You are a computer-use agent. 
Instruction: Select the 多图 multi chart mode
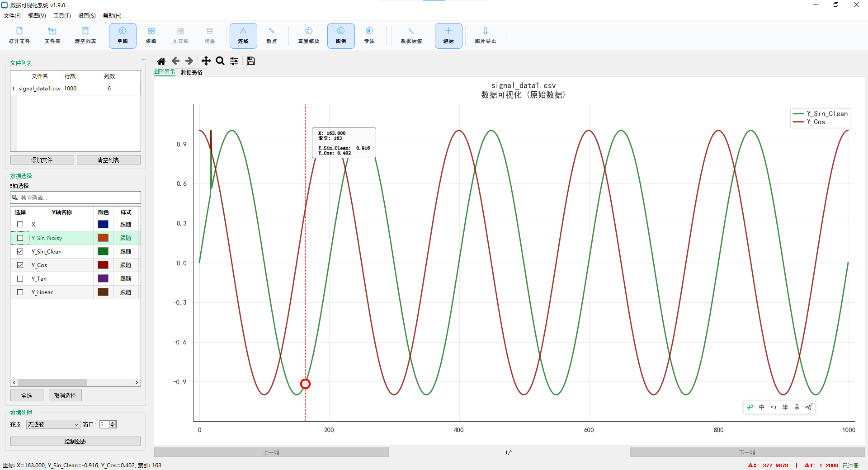[151, 35]
